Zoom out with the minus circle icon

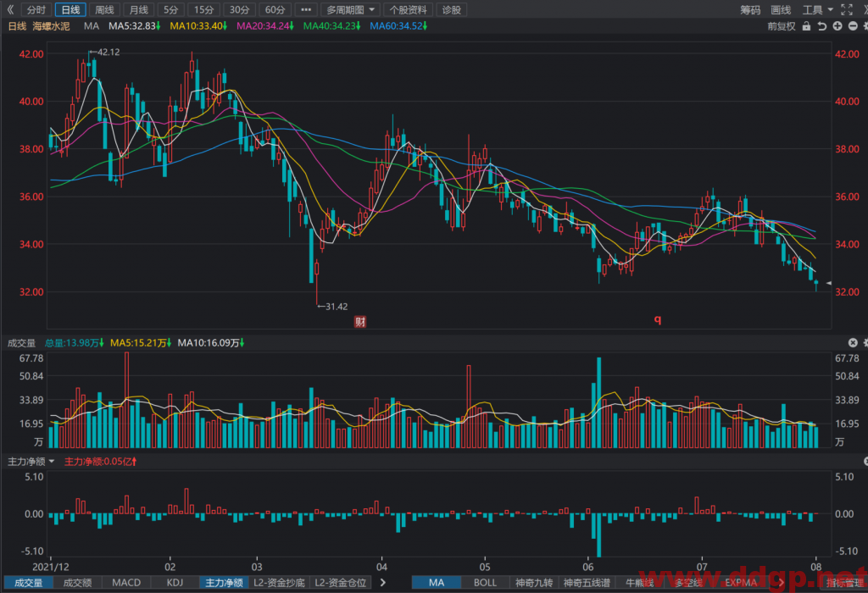tap(853, 26)
